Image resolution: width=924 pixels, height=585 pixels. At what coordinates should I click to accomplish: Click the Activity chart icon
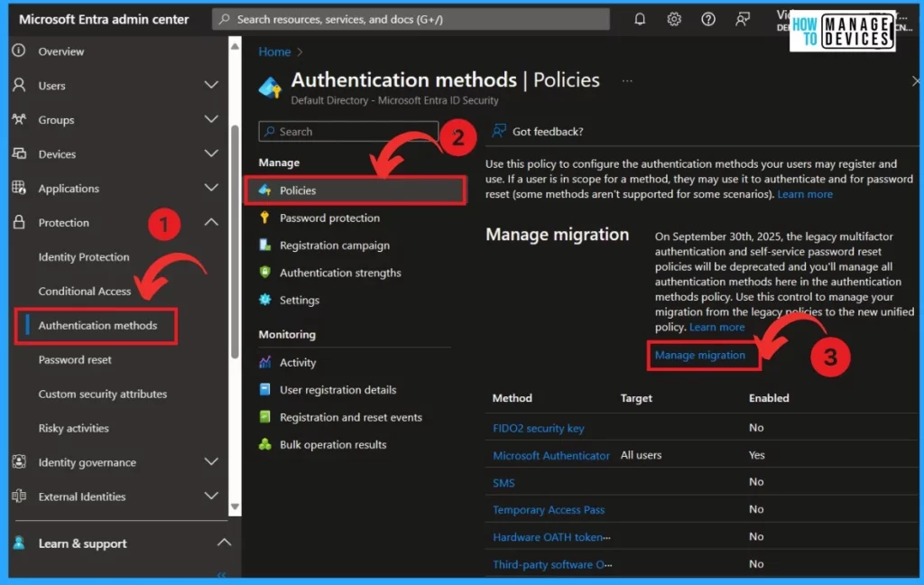point(265,362)
